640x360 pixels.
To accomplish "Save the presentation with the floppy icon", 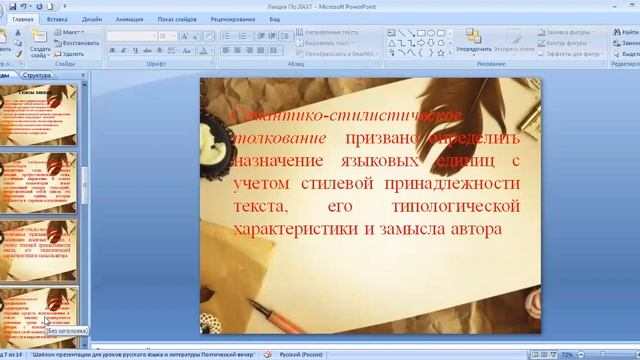I will coord(13,7).
